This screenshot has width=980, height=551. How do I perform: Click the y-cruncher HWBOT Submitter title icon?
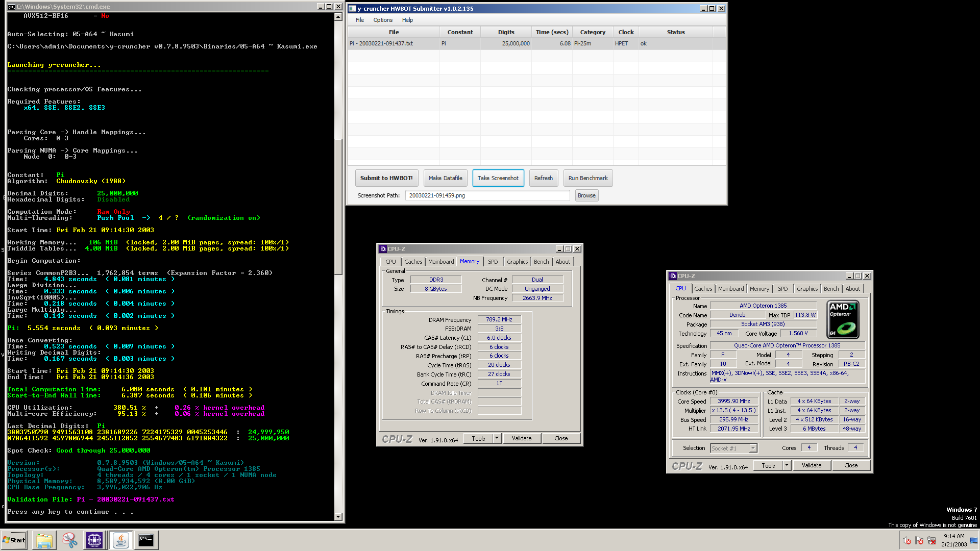coord(352,9)
